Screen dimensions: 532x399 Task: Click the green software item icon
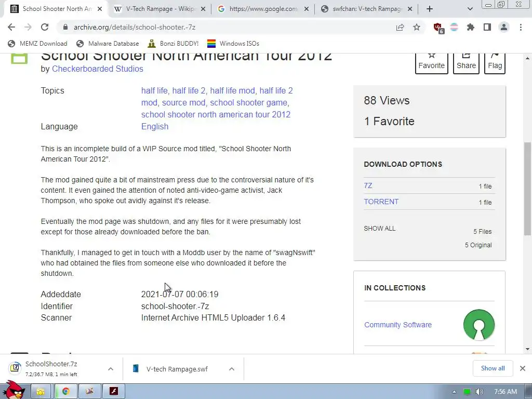point(19,58)
